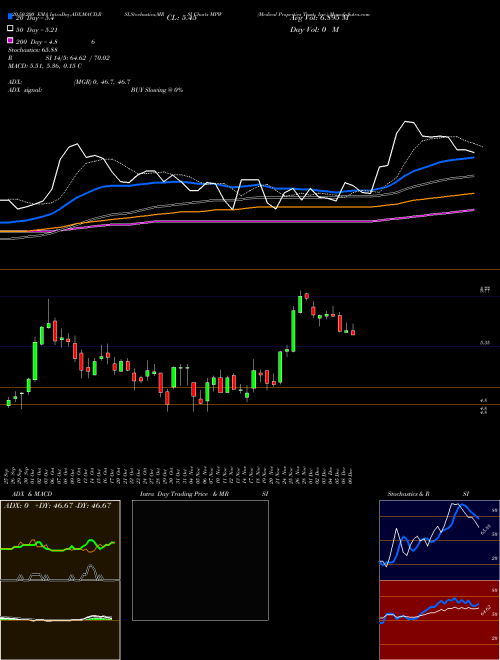Open the empty Intra Day Trading Price panel
500x660 pixels.
click(x=200, y=560)
